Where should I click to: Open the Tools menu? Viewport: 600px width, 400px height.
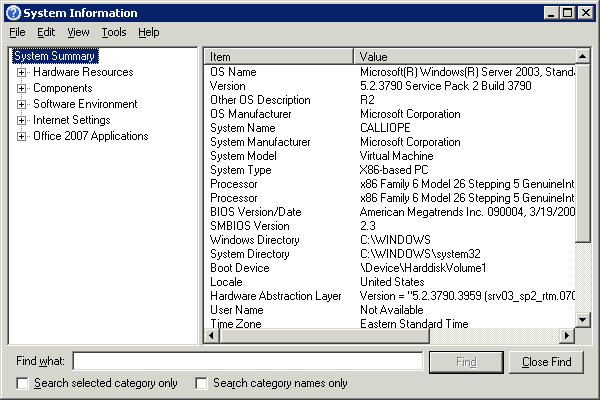[113, 32]
